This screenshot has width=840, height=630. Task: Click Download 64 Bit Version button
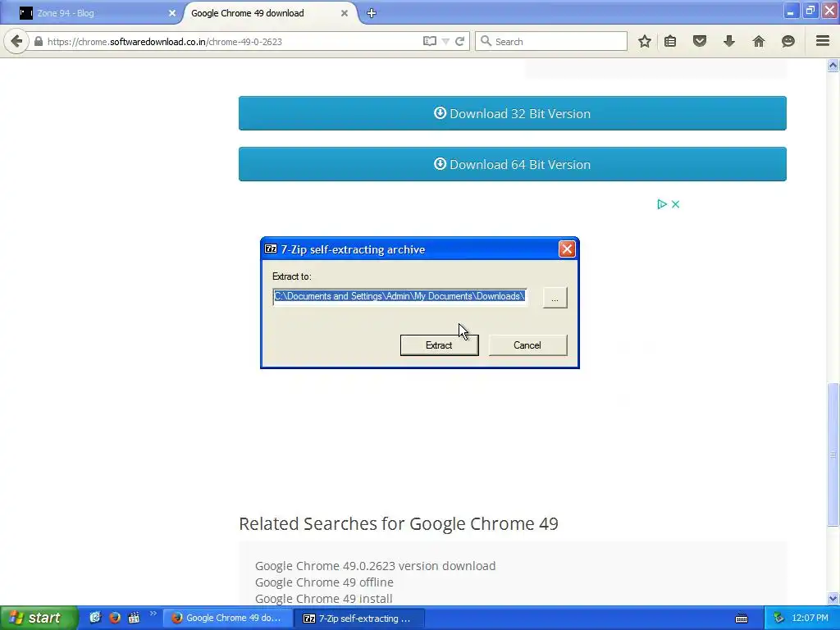coord(512,164)
